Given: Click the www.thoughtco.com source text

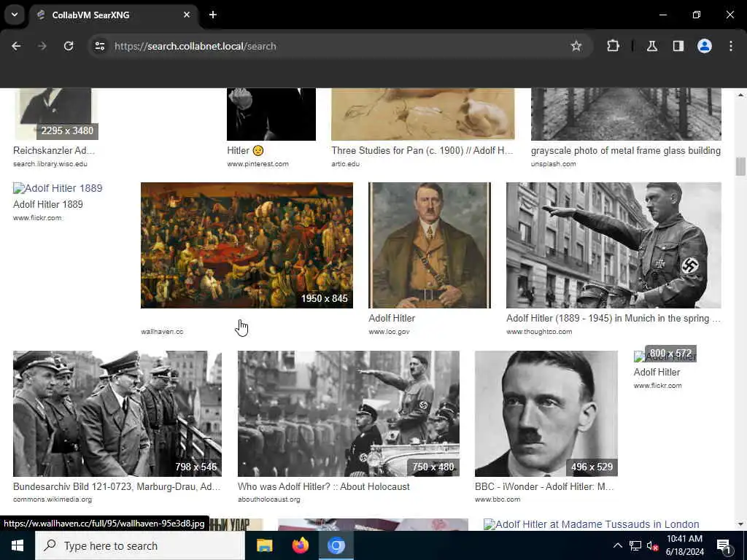Looking at the screenshot, I should point(539,332).
